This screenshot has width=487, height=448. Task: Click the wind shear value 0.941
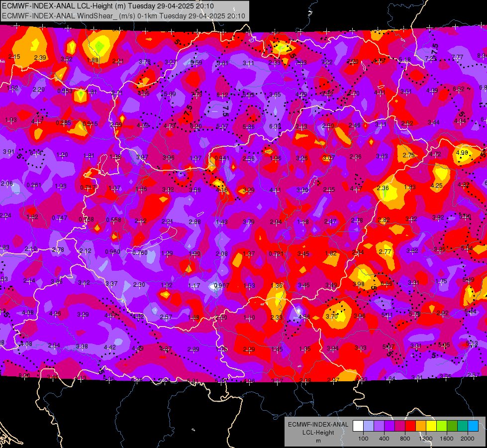point(222,158)
